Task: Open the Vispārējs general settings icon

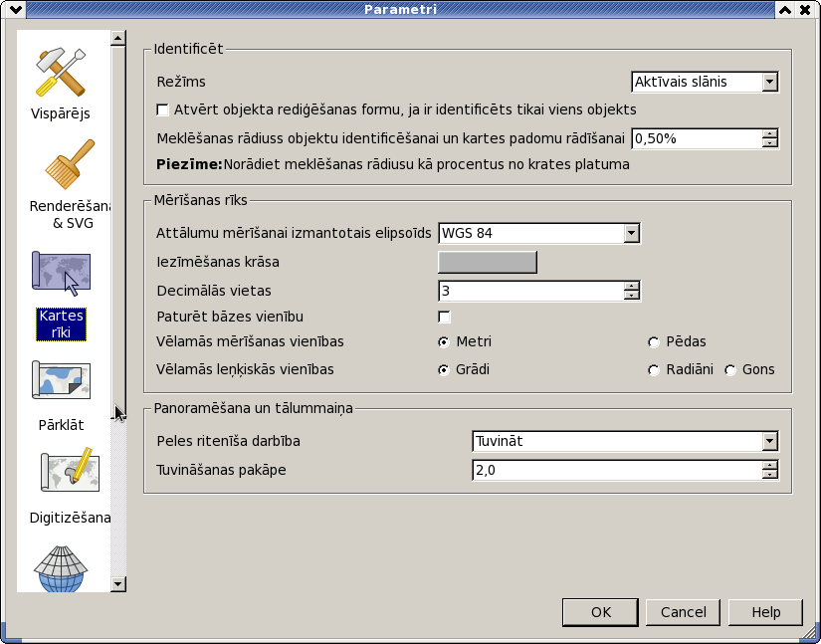Action: coord(61,73)
